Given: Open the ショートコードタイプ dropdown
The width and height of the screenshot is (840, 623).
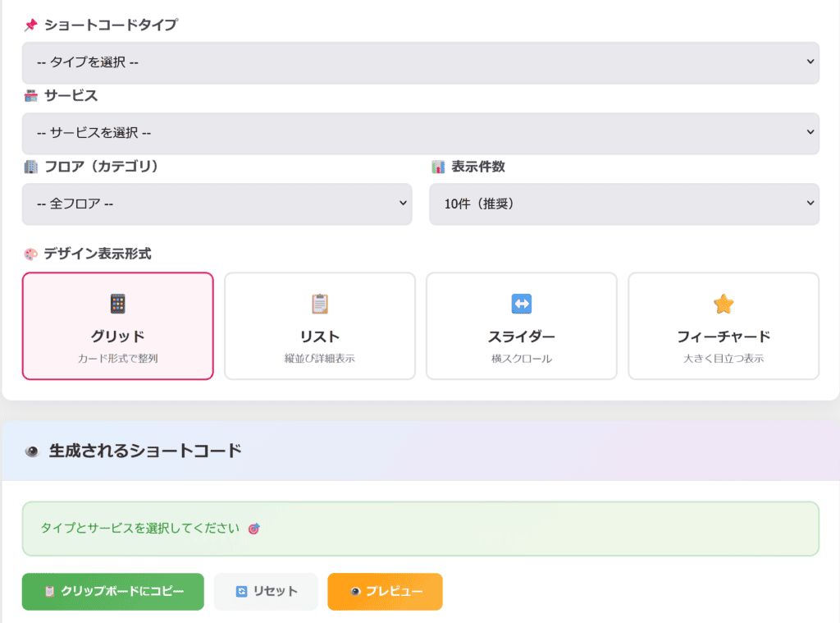Looking at the screenshot, I should tap(420, 62).
